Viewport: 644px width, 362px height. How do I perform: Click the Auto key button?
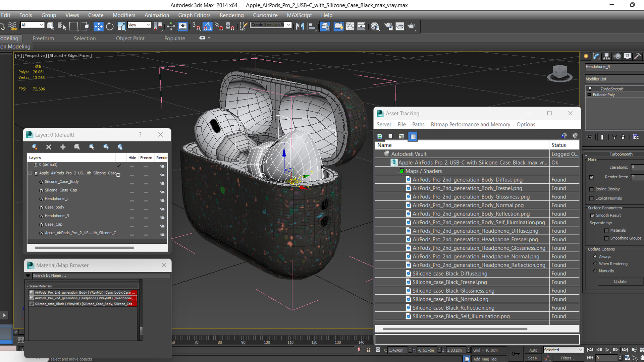(533, 350)
